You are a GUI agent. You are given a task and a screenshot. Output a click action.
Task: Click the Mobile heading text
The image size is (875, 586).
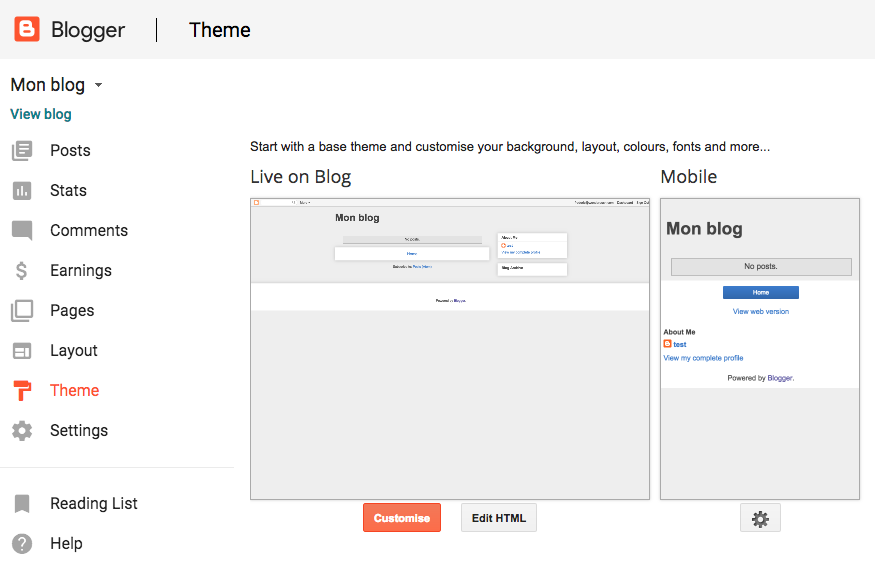689,177
